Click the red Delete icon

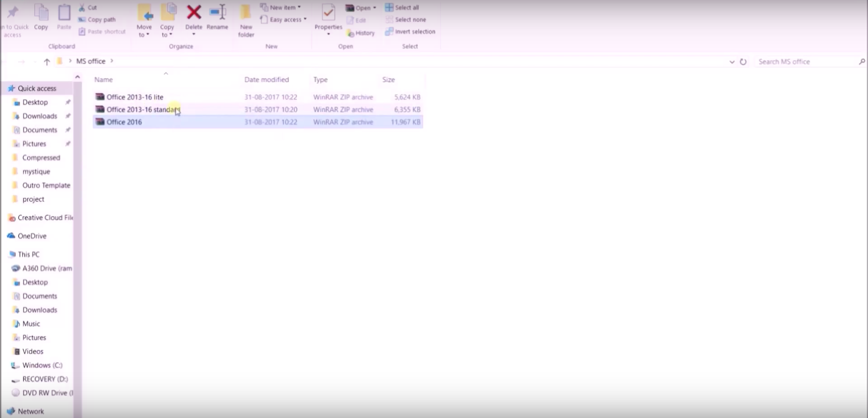click(194, 12)
